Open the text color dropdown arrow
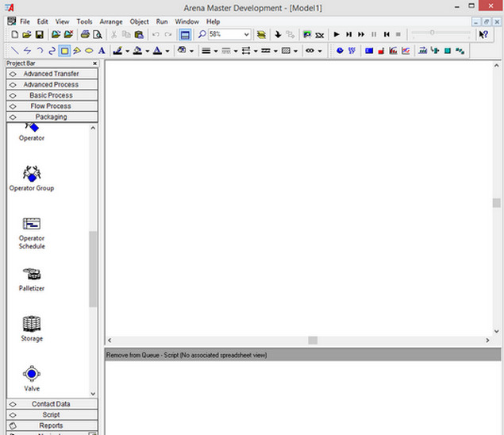504x435 pixels. (167, 51)
